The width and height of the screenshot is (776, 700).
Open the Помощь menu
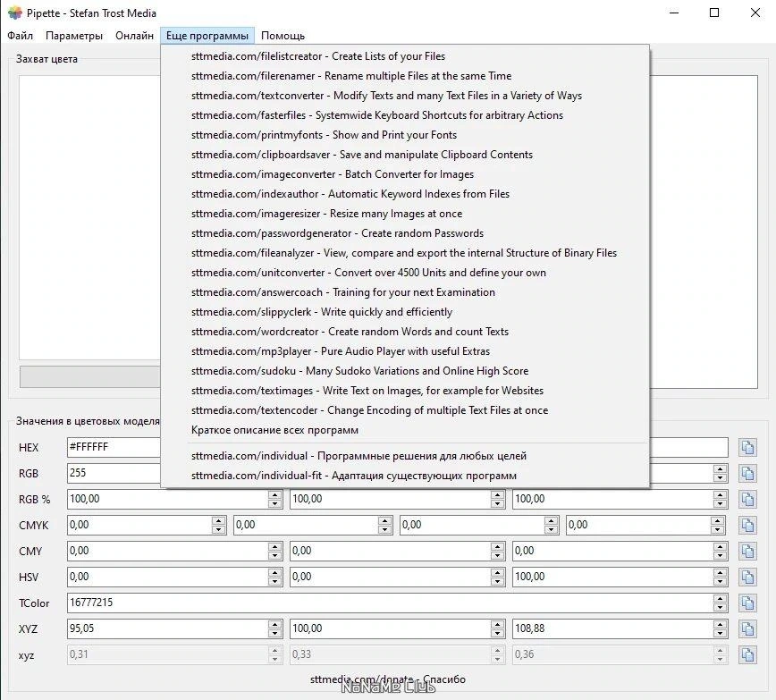pyautogui.click(x=283, y=36)
